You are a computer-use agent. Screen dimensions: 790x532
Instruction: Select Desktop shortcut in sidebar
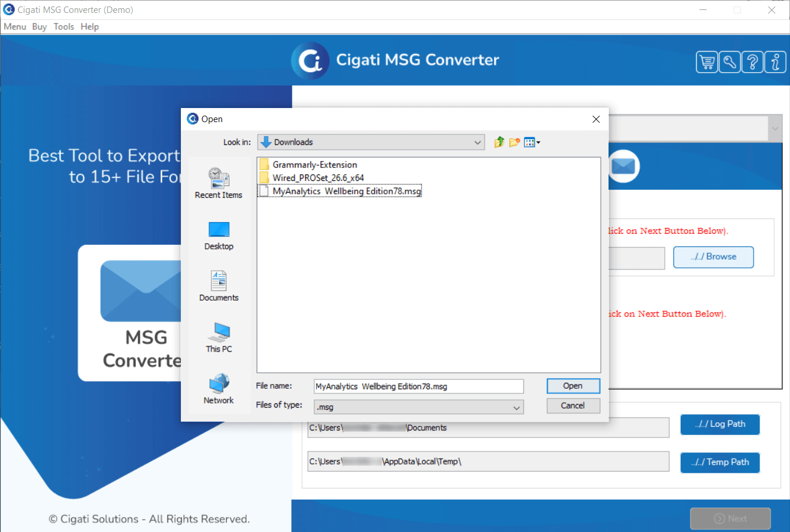[218, 235]
